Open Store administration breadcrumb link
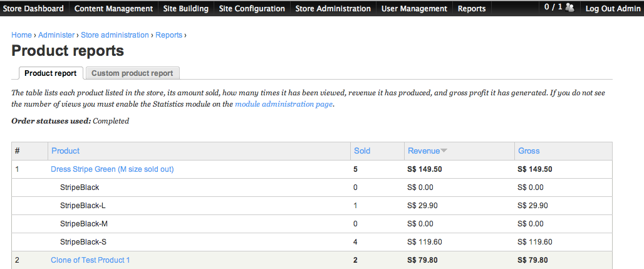This screenshot has width=644, height=269. (x=115, y=35)
